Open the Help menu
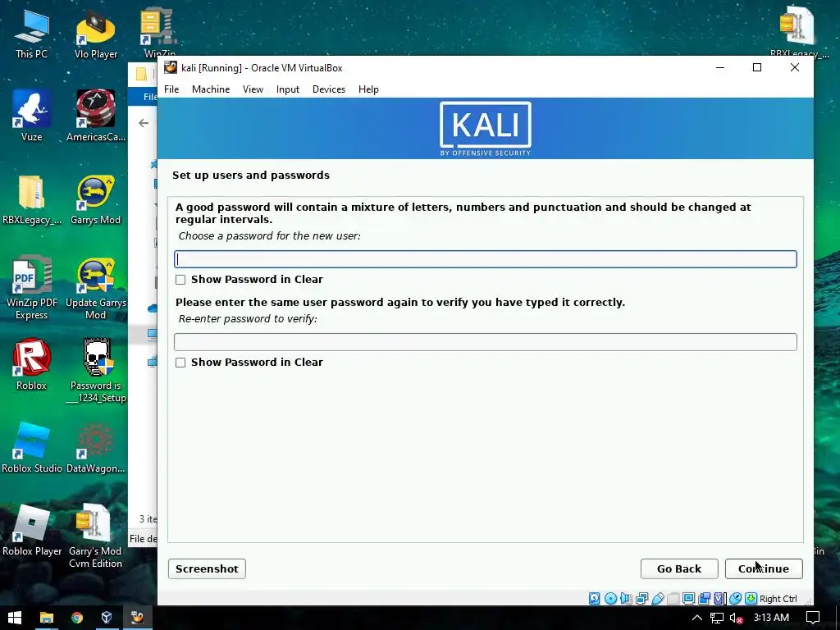Screen dimensions: 840x630 pyautogui.click(x=368, y=89)
